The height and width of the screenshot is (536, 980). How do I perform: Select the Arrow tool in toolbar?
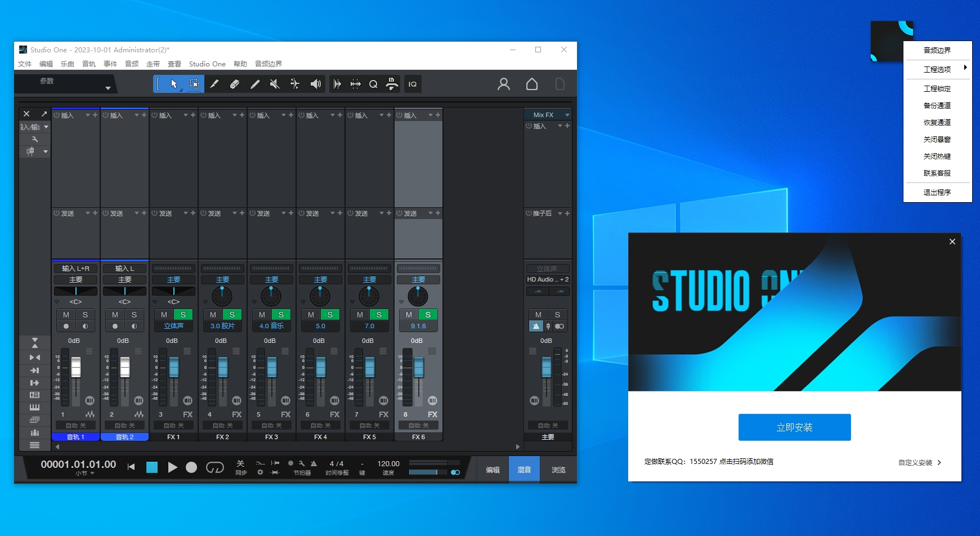click(x=174, y=84)
